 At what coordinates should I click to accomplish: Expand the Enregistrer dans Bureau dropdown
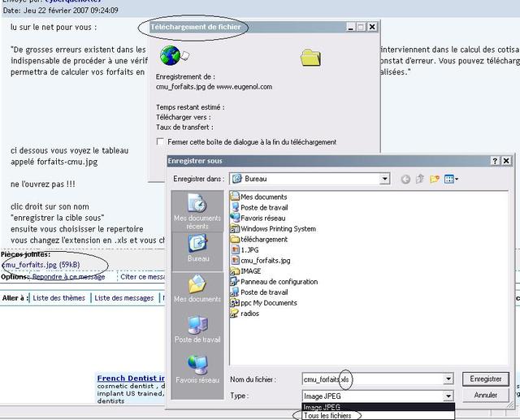pyautogui.click(x=384, y=179)
